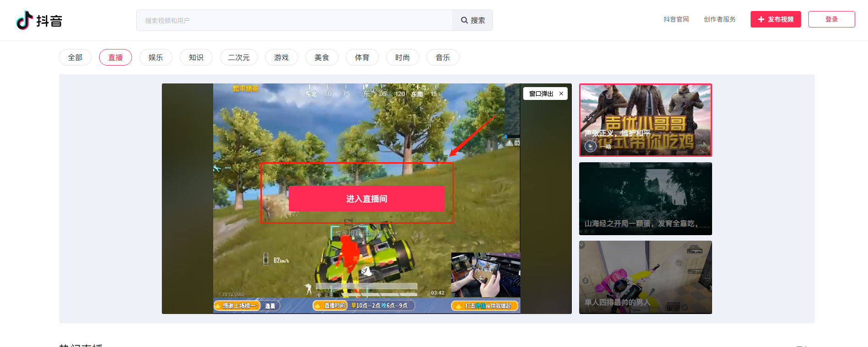The height and width of the screenshot is (347, 868).
Task: Focus the search videos and users field
Action: [294, 21]
